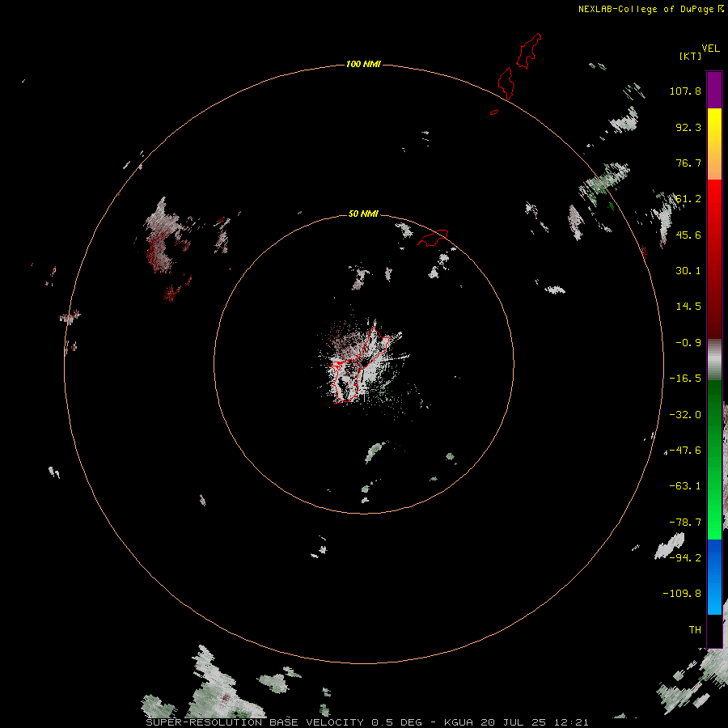Click the Super-Resolution Base Velocity caption text
Viewport: 728px width, 728px height.
[367, 722]
